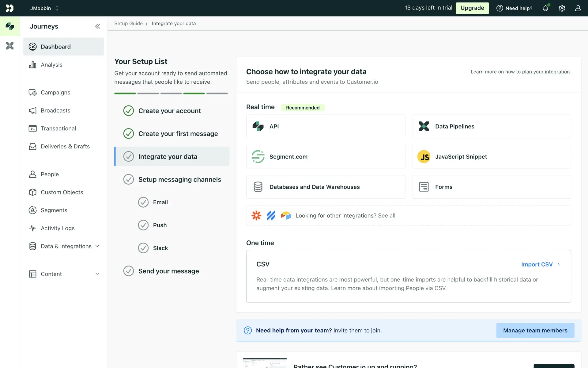588x368 pixels.
Task: Click the Slack channel check circle
Action: coord(143,248)
